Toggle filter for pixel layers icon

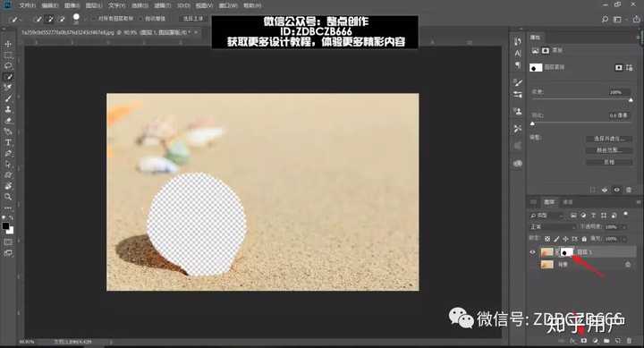click(573, 216)
